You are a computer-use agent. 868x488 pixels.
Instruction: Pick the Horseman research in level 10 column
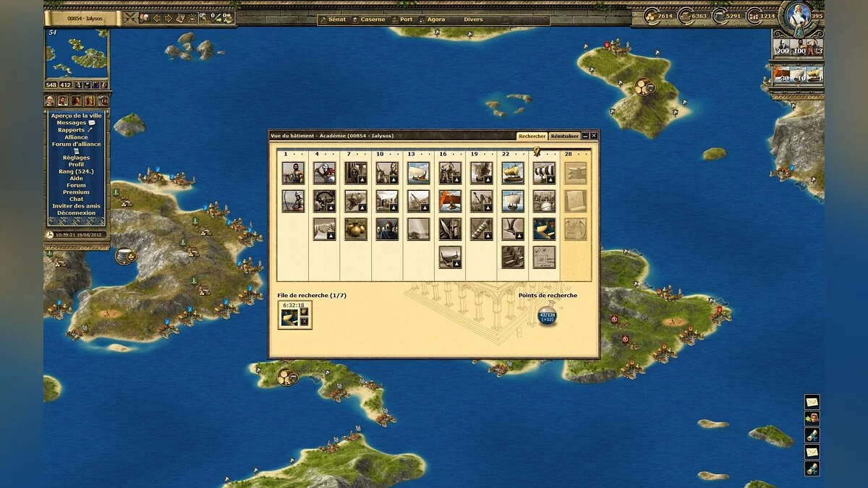387,173
